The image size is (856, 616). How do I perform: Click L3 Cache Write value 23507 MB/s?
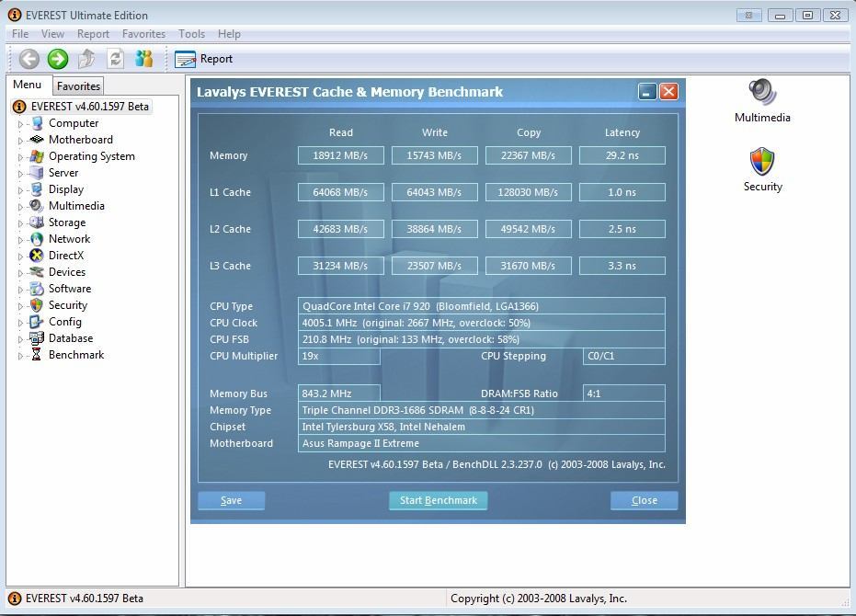435,266
